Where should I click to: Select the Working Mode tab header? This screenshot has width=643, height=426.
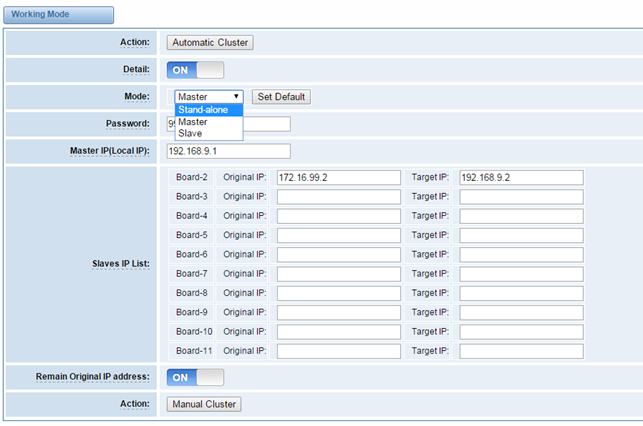coord(59,15)
